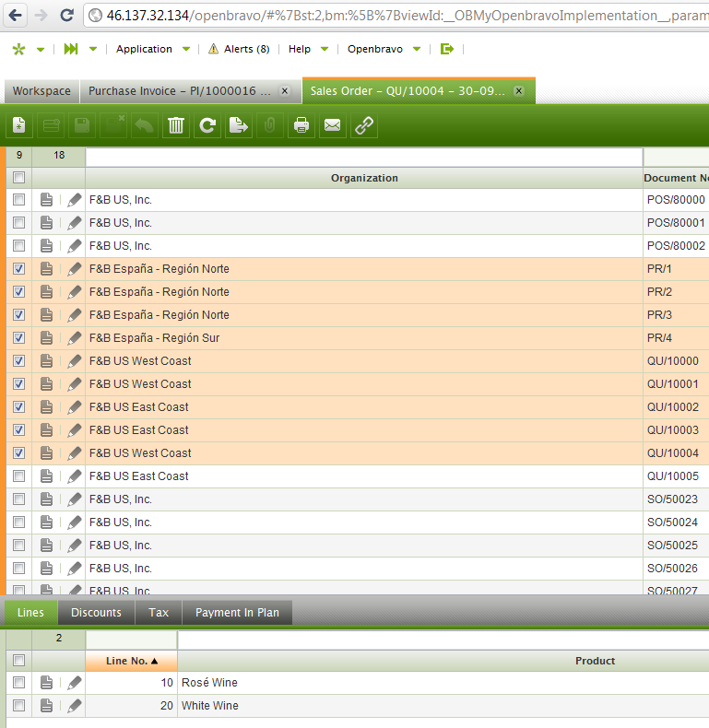
Task: Click the green logout icon
Action: point(447,49)
